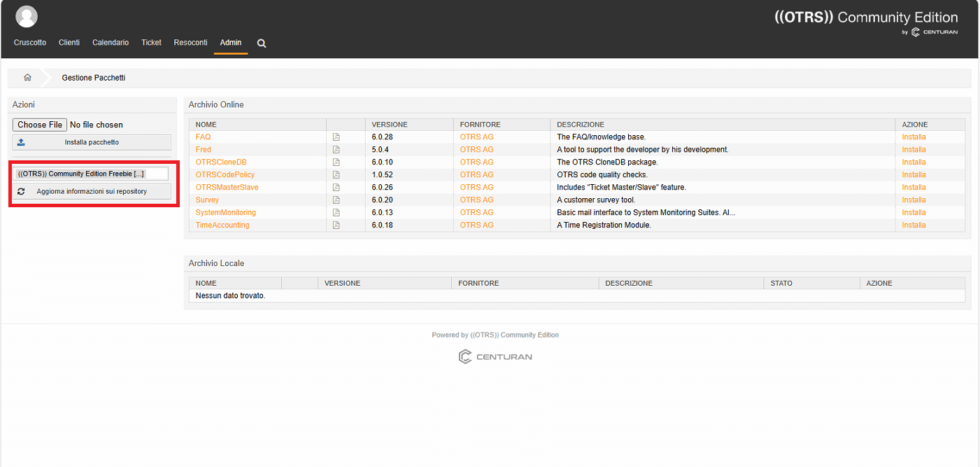This screenshot has width=980, height=467.
Task: Go to home via breadcrumb house icon
Action: [27, 78]
